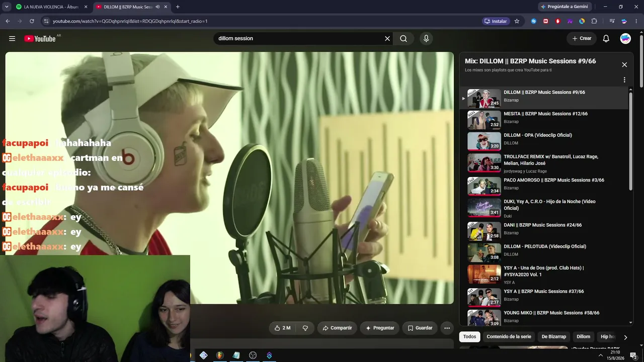Click the Instalar app button
The width and height of the screenshot is (644, 362).
coord(496,21)
